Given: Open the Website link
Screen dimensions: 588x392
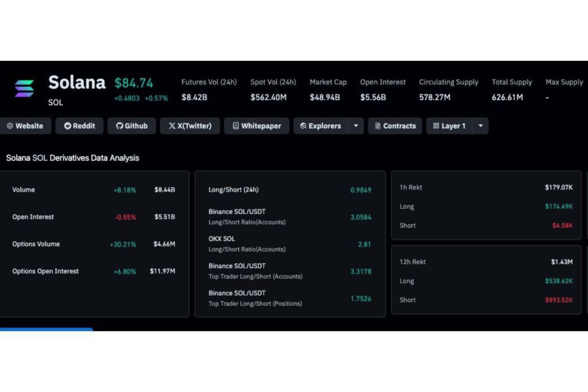Looking at the screenshot, I should pos(25,126).
